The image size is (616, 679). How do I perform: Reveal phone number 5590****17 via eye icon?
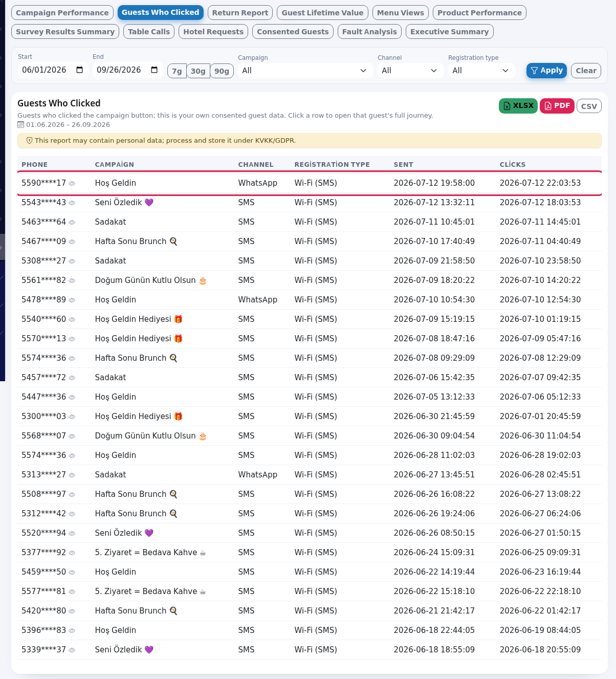pyautogui.click(x=72, y=184)
